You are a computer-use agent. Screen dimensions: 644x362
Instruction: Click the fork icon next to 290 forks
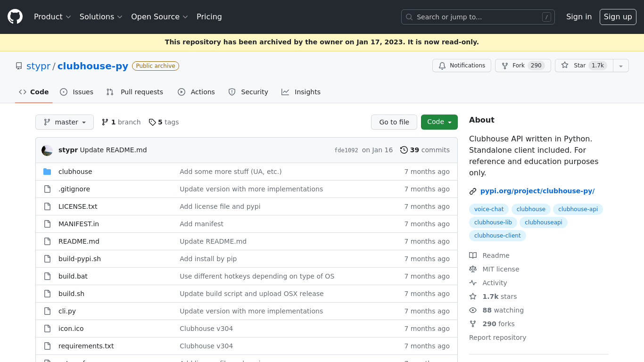[x=473, y=324]
